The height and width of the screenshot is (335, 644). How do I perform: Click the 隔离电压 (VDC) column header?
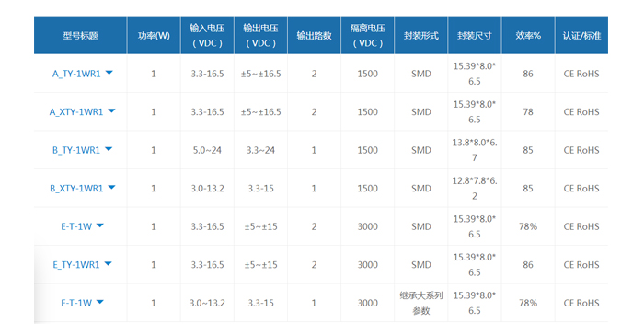tap(368, 35)
